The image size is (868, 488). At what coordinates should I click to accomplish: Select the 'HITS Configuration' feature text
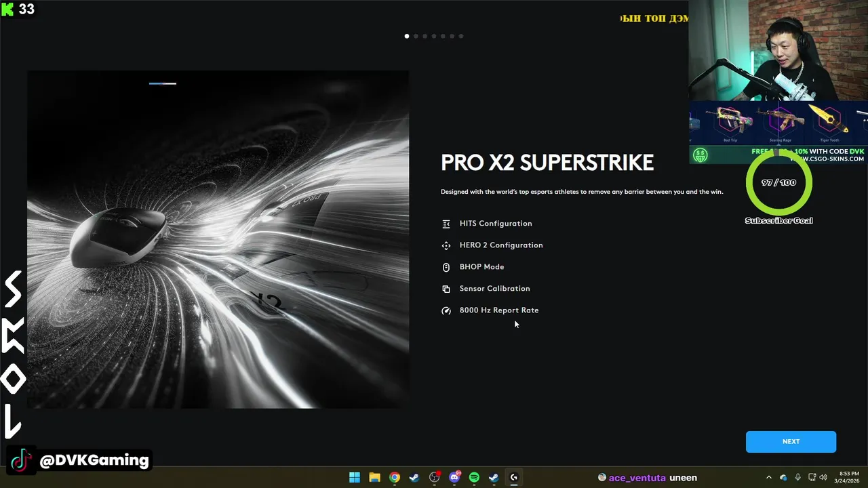point(496,224)
